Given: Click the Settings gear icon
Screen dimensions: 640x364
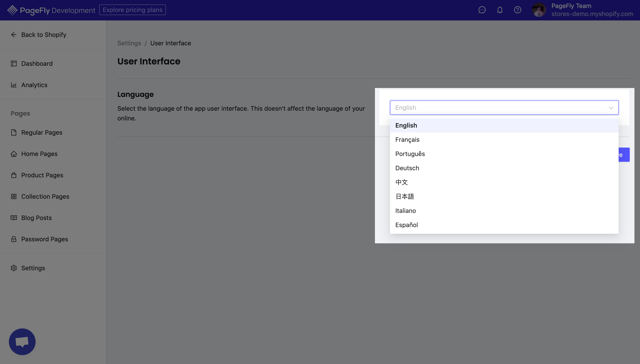Looking at the screenshot, I should 14,268.
